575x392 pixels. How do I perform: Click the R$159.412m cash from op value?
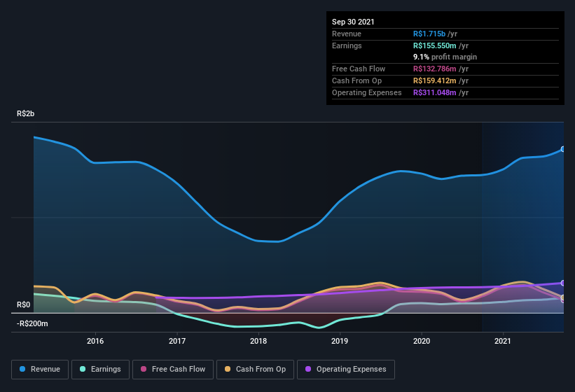[435, 80]
